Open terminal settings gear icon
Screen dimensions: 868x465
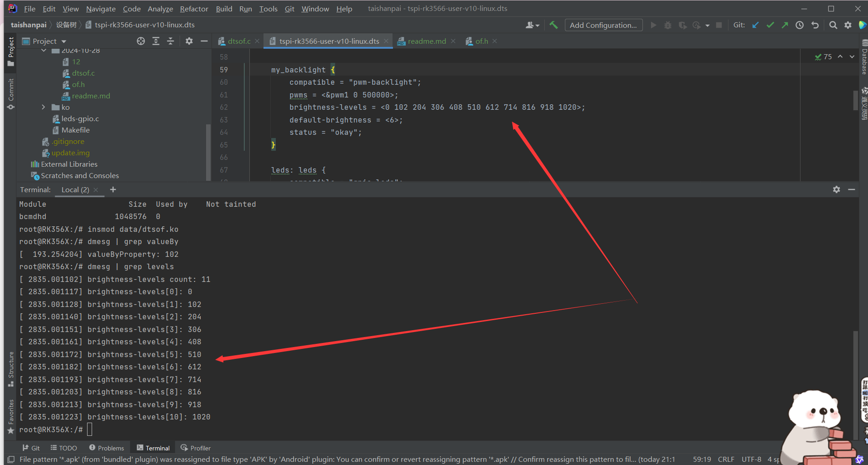836,189
